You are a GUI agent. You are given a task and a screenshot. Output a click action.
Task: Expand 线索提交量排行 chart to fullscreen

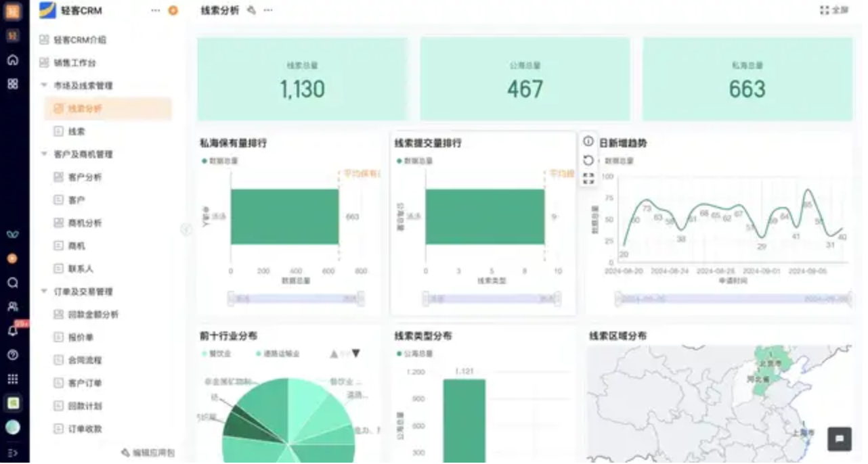(588, 179)
